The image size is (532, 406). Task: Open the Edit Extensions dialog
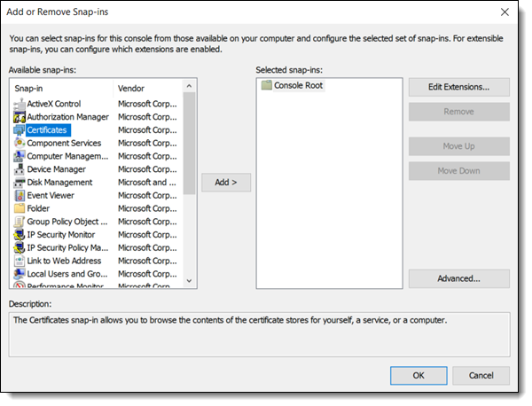(458, 87)
